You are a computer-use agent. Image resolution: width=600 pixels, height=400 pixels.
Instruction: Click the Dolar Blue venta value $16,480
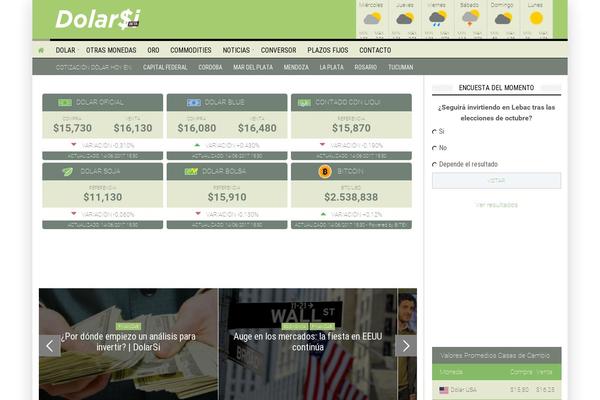(x=257, y=128)
